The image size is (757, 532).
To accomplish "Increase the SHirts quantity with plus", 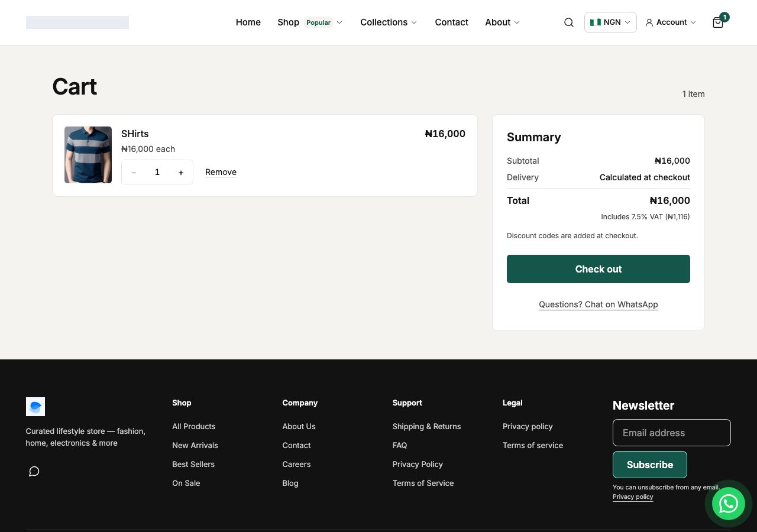I will pyautogui.click(x=181, y=172).
